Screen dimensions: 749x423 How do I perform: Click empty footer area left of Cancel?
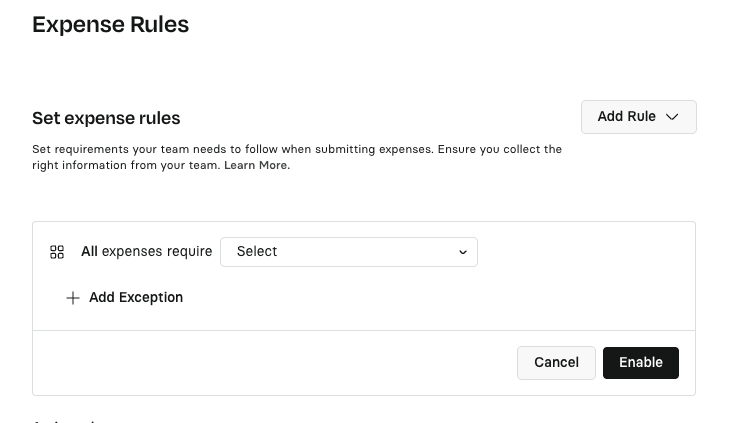pos(270,362)
